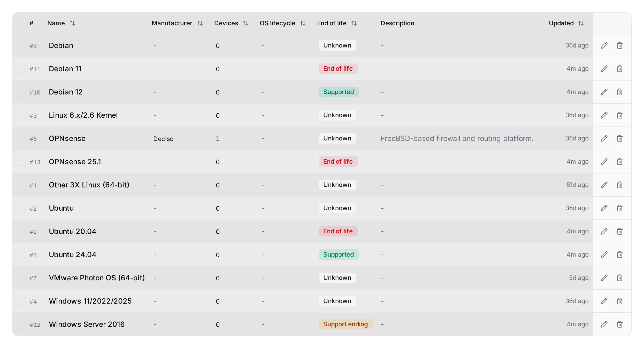Delete the OPNsense 25.1 row
The width and height of the screenshot is (644, 348).
[620, 162]
